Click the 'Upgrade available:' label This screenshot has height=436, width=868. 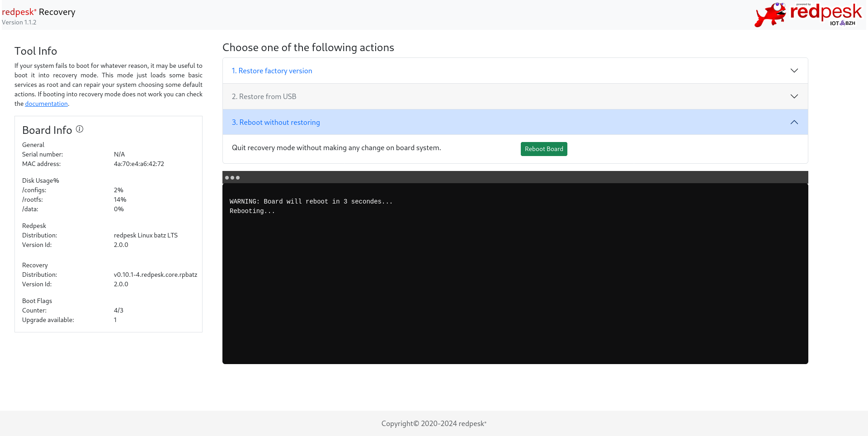(48, 320)
